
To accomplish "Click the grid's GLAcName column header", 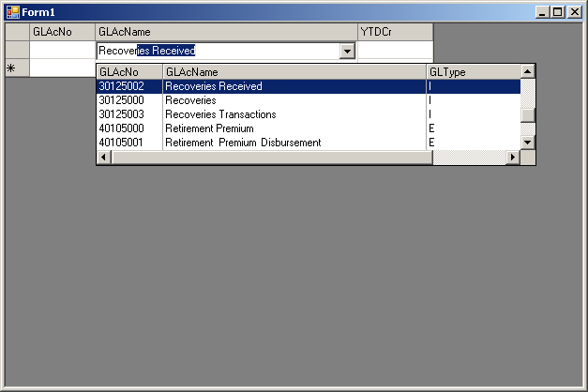I will coord(227,32).
